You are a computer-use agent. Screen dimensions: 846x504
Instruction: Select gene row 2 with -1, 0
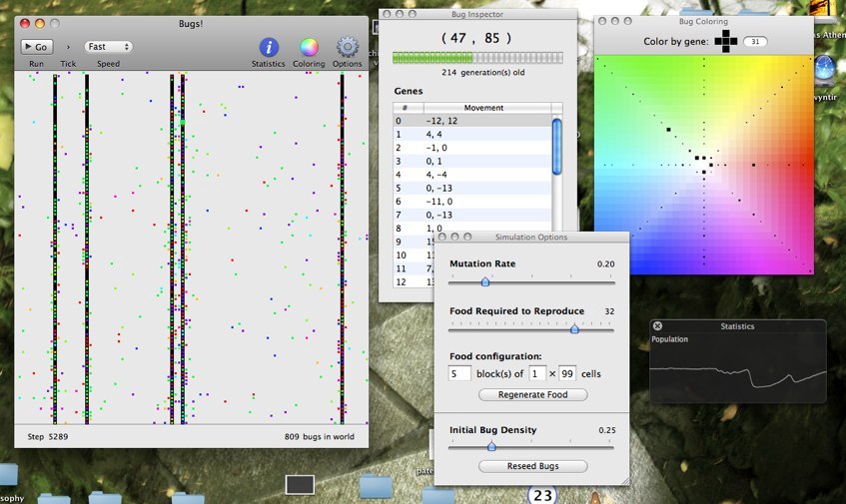(472, 148)
